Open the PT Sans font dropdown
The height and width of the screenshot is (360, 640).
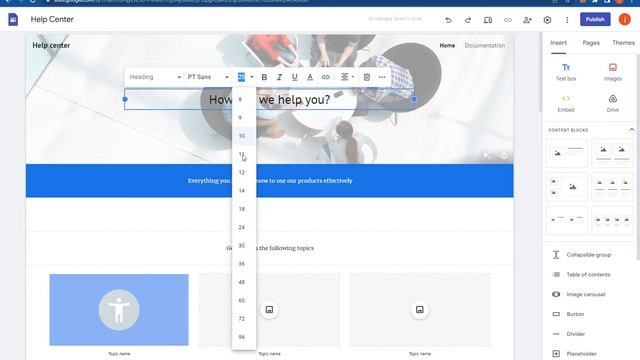pos(208,77)
